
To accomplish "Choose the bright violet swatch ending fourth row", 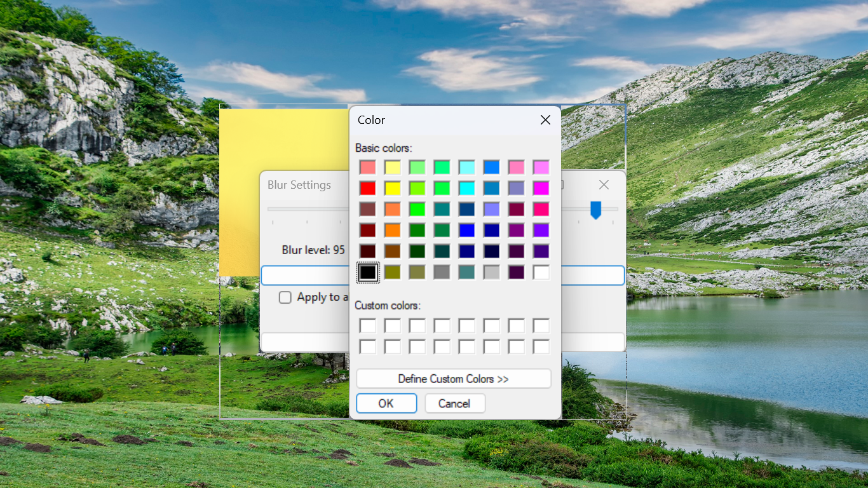I will click(541, 230).
